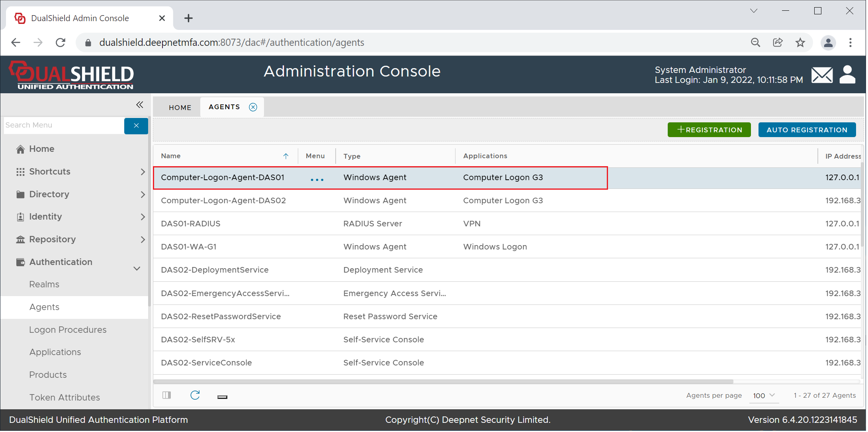The width and height of the screenshot is (868, 432).
Task: Close the Agents tab via X icon
Action: [x=253, y=107]
